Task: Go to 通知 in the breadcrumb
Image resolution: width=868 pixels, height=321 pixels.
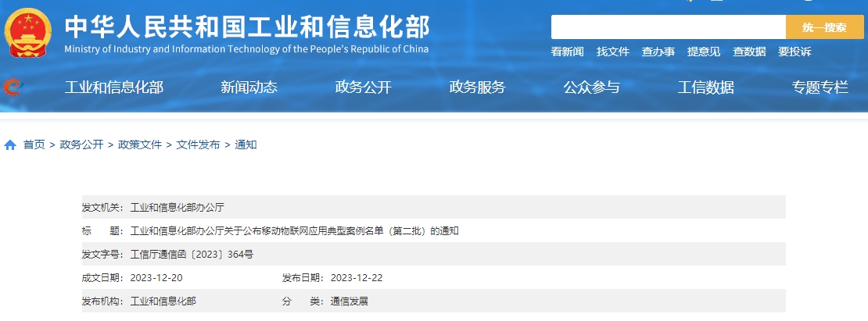Action: (246, 145)
